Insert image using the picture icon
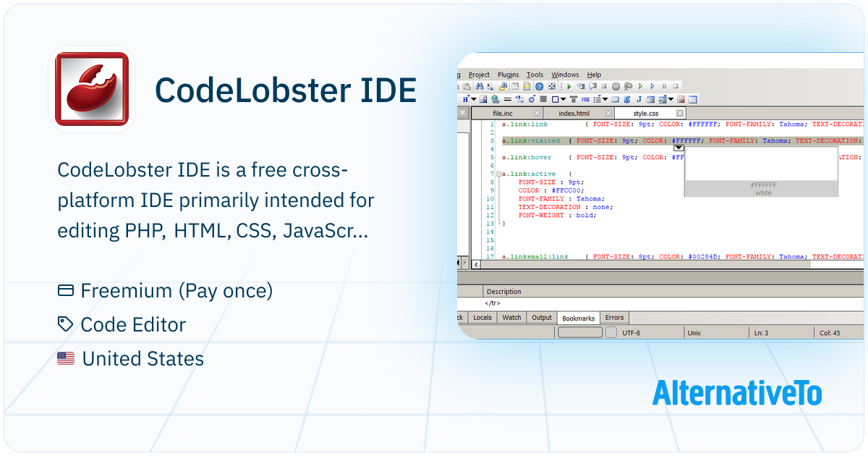 pyautogui.click(x=483, y=99)
